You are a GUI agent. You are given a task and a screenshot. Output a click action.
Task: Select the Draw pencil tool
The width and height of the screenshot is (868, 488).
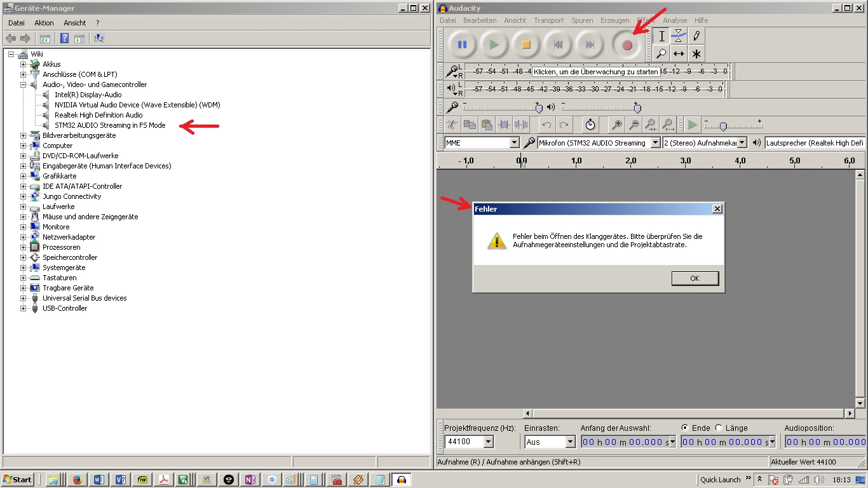click(696, 36)
